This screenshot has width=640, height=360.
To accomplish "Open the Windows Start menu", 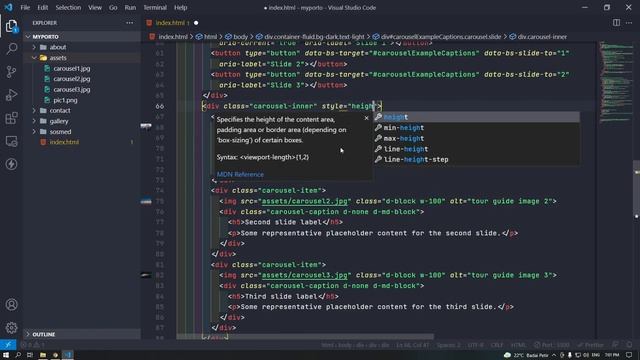I will point(6,355).
